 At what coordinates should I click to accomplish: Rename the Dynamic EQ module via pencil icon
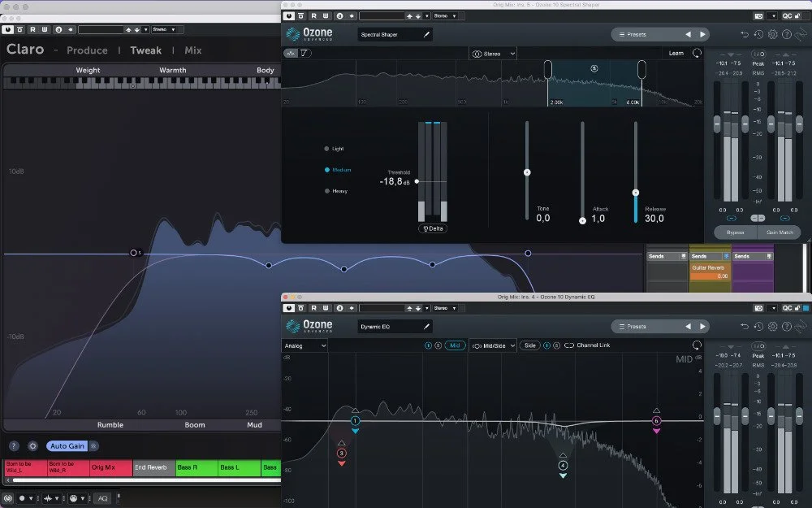pyautogui.click(x=427, y=327)
